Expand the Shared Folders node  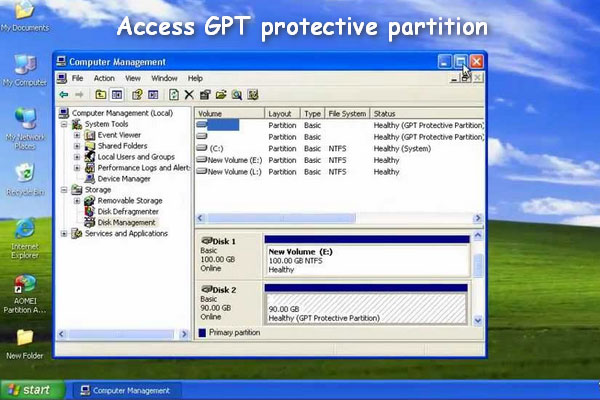[77, 146]
